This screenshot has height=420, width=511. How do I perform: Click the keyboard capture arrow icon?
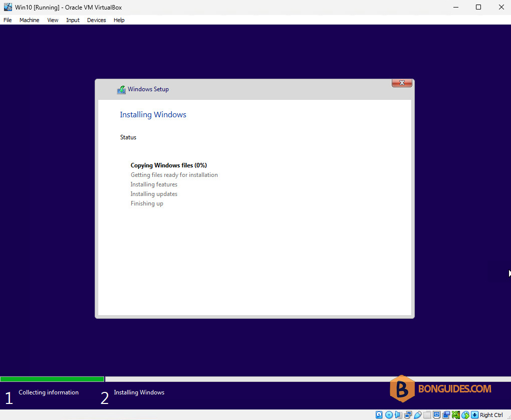[475, 415]
